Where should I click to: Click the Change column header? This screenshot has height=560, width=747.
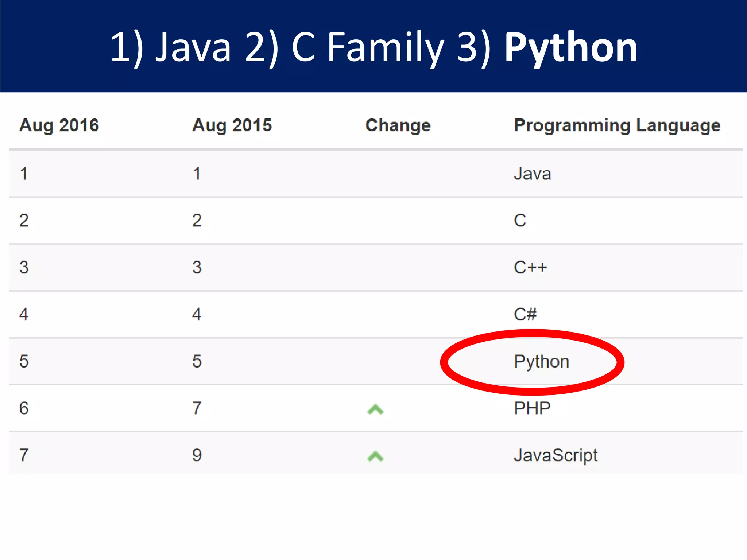(398, 125)
